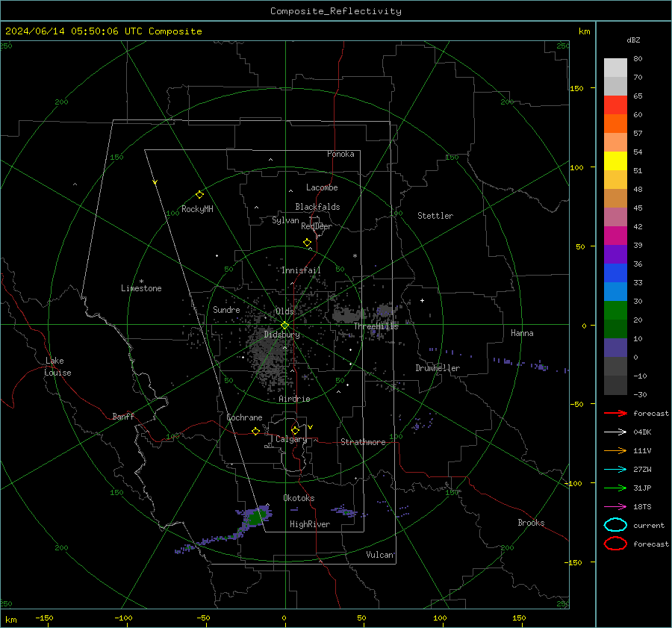Click the white 04DK arrow icon
672x628 pixels.
[x=615, y=432]
